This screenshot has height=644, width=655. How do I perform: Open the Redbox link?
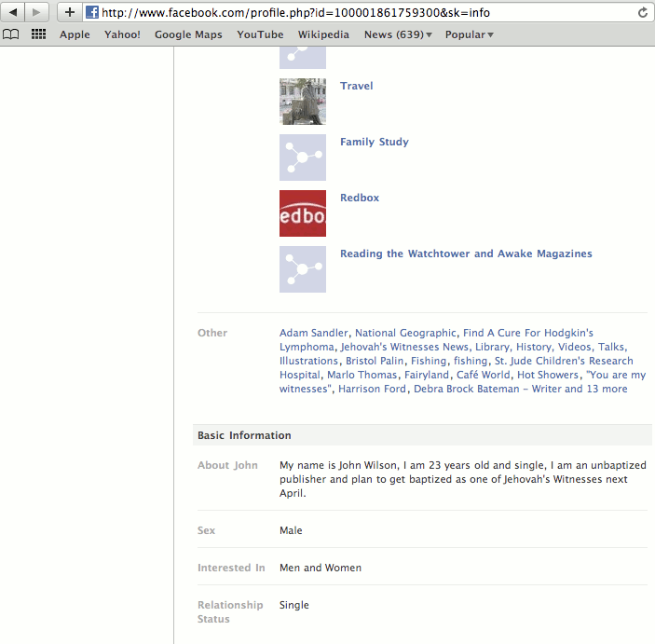click(360, 198)
